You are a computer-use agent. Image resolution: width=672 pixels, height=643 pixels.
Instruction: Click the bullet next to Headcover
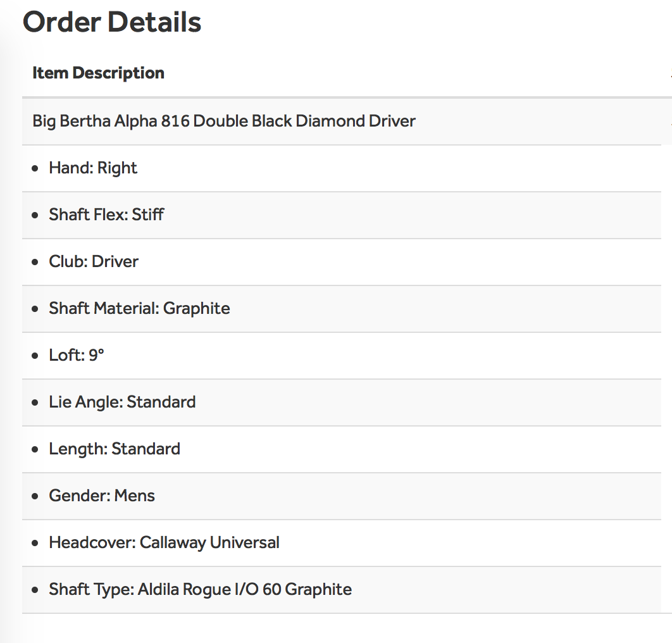(35, 543)
